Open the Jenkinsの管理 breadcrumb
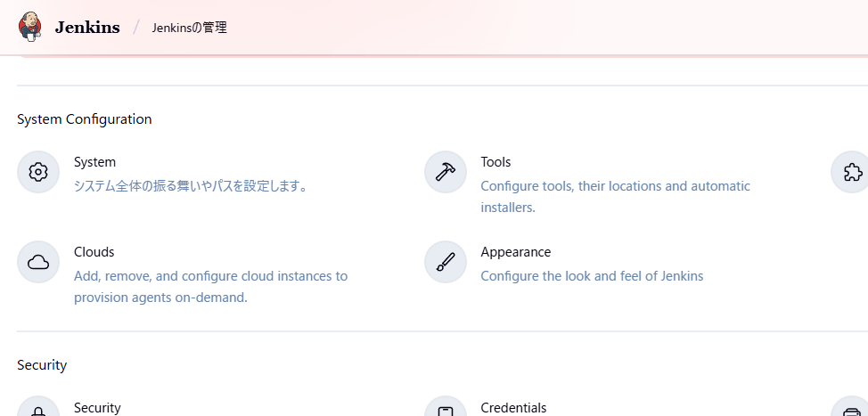 pyautogui.click(x=189, y=28)
